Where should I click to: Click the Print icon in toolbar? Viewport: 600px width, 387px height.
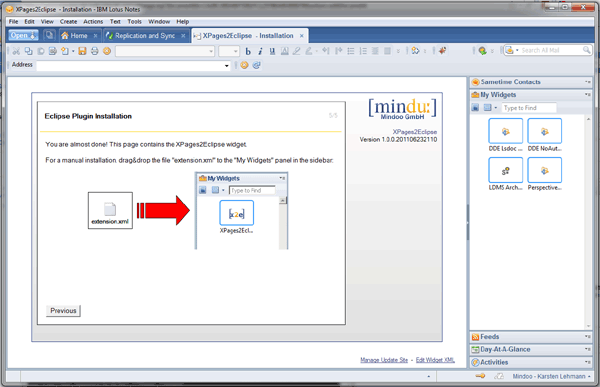pos(95,51)
